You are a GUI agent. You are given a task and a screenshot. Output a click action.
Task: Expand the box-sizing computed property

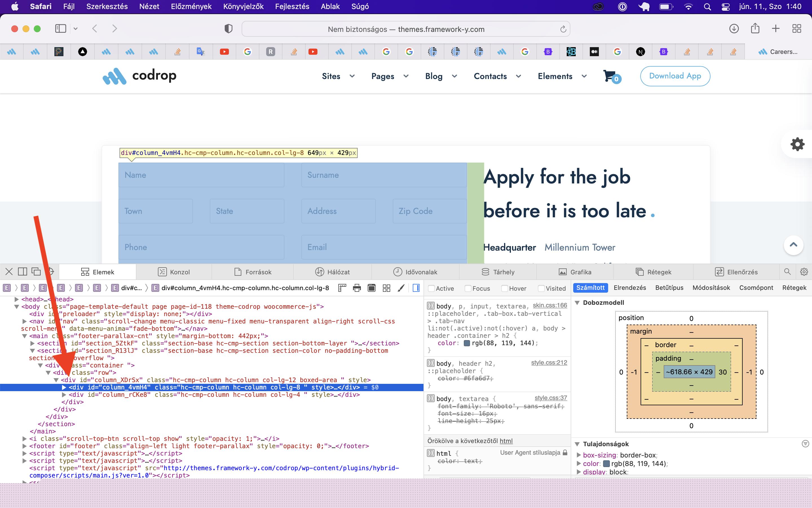579,455
